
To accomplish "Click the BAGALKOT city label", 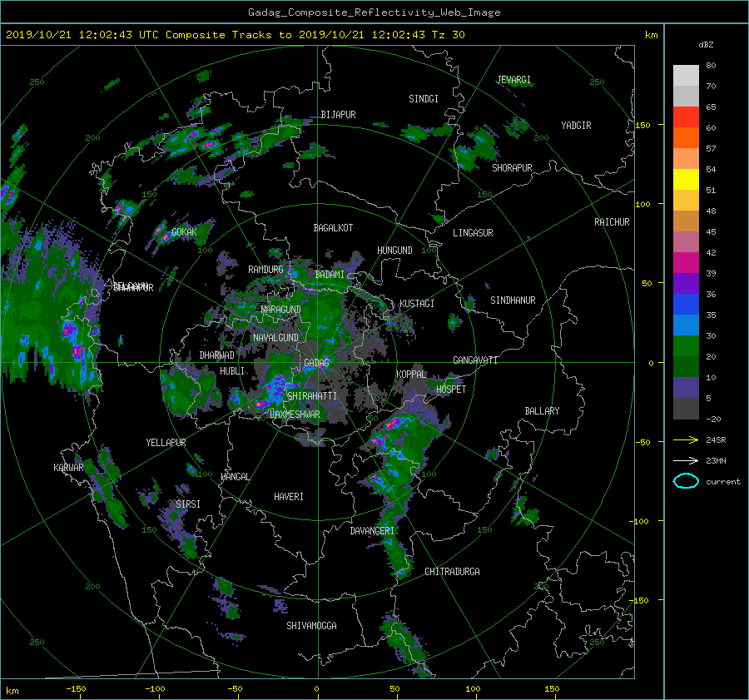I will click(333, 228).
